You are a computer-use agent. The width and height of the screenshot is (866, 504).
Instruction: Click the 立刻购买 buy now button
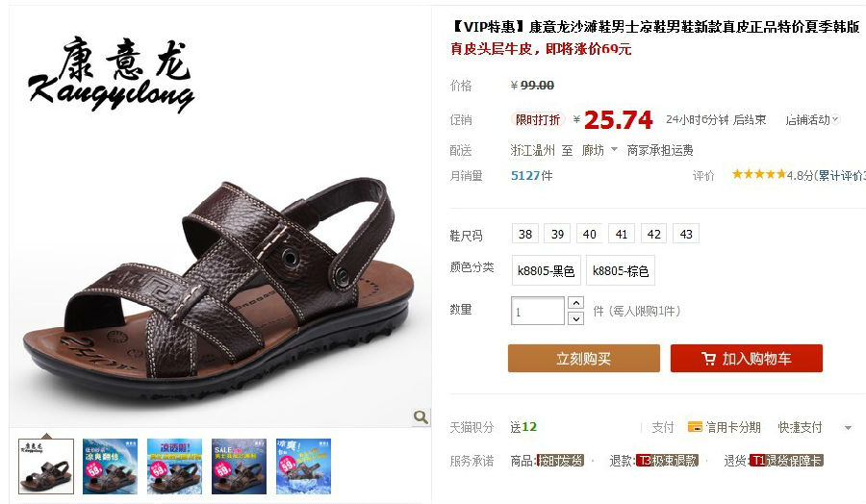tap(584, 358)
